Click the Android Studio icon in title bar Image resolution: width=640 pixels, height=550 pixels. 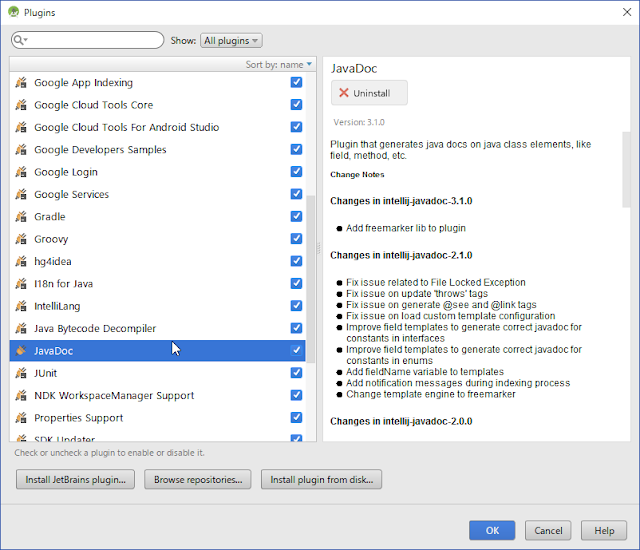pyautogui.click(x=13, y=12)
